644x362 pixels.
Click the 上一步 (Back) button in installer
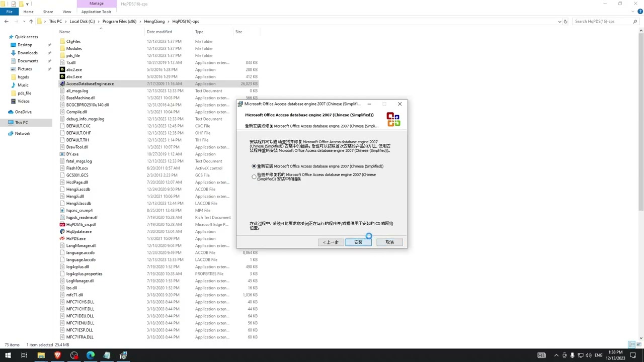point(331,242)
